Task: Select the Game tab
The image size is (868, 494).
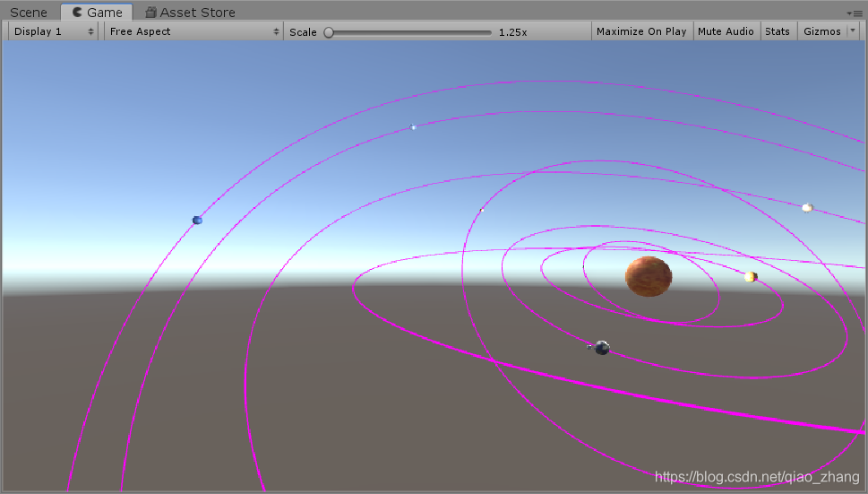Action: tap(97, 13)
